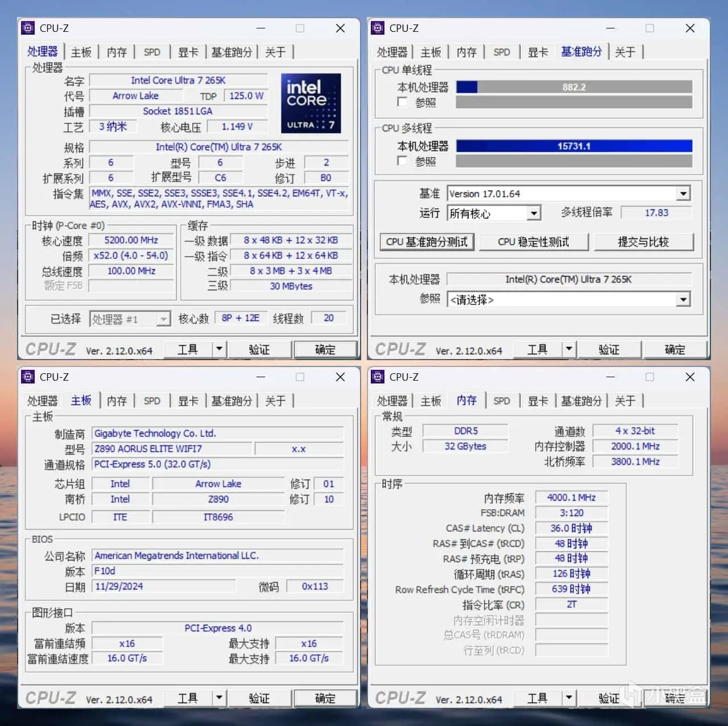
Task: Start the CPU 基准跑分测试 button
Action: pos(427,242)
